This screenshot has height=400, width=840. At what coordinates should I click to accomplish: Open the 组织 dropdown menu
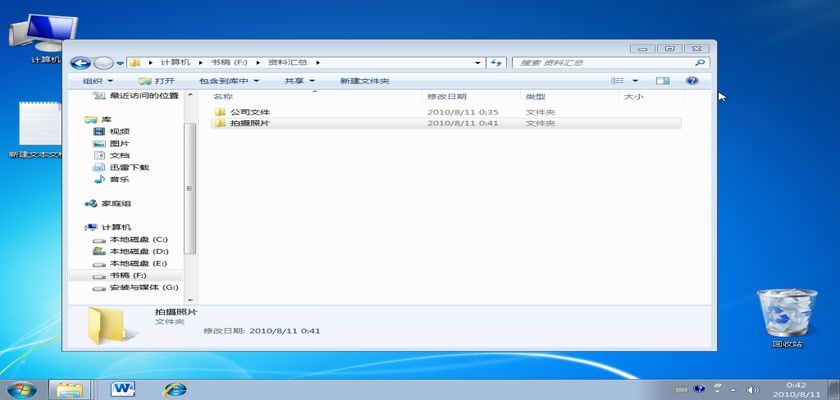pos(97,81)
